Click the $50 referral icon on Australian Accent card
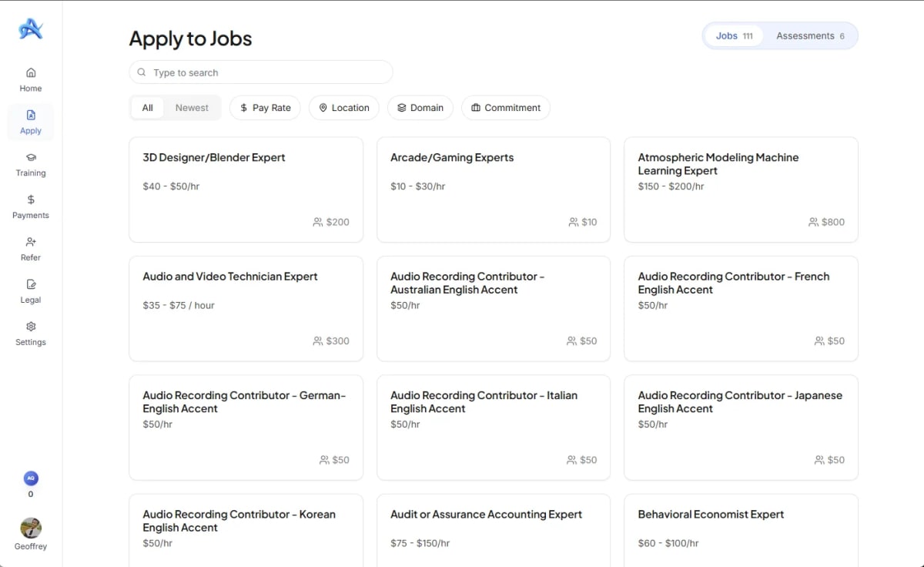The image size is (924, 567). click(x=572, y=341)
